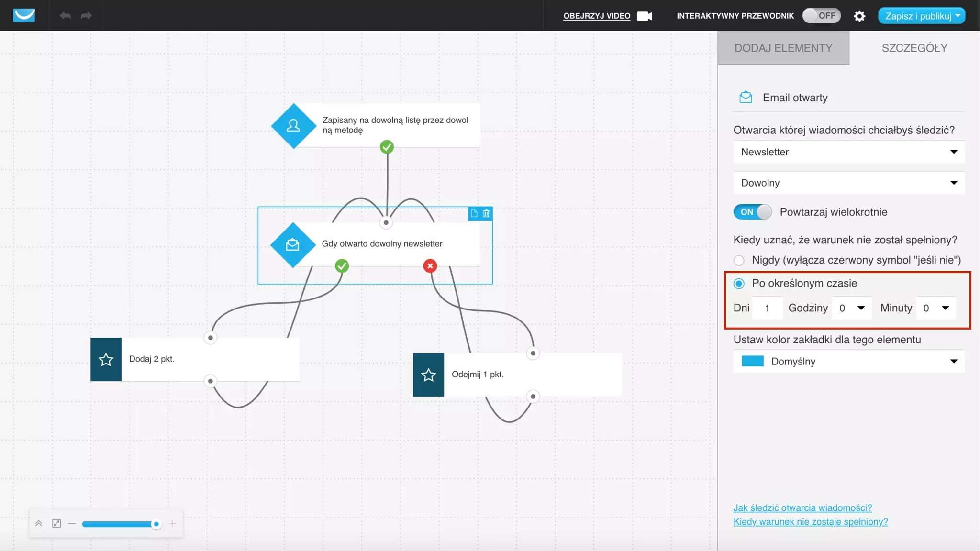This screenshot has height=551, width=980.
Task: Delete selected element with trash icon
Action: click(486, 213)
